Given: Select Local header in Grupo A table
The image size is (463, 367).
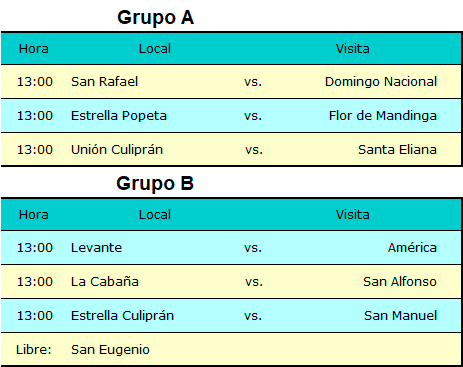Looking at the screenshot, I should pos(155,49).
